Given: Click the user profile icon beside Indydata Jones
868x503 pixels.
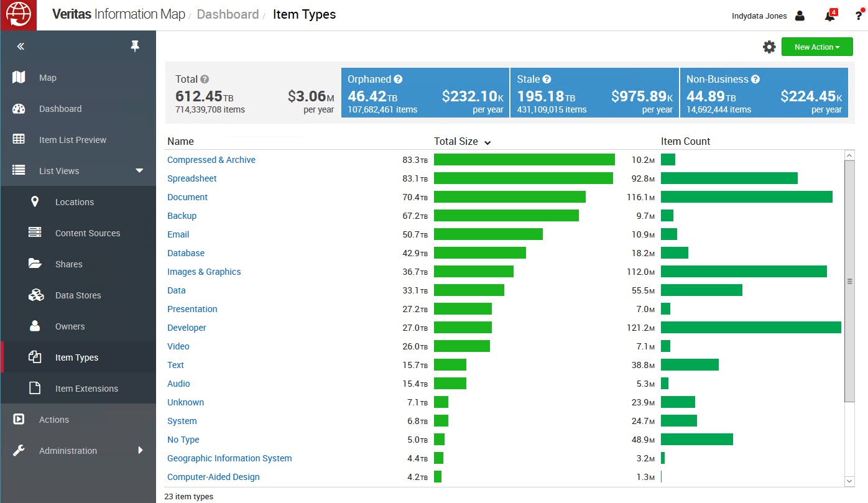Looking at the screenshot, I should tap(800, 16).
